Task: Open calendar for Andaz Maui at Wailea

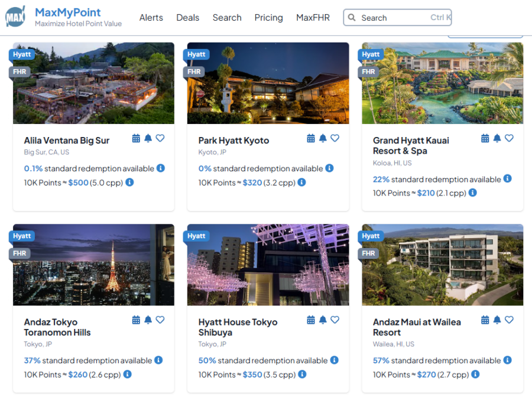Action: [x=485, y=320]
